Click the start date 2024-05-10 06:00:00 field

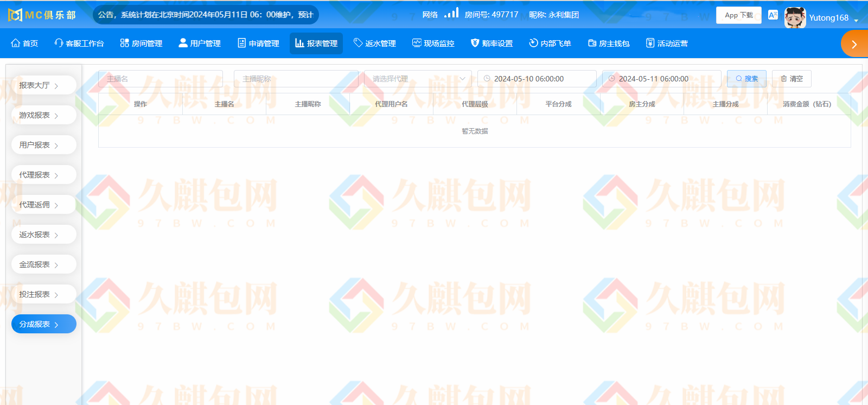(537, 79)
